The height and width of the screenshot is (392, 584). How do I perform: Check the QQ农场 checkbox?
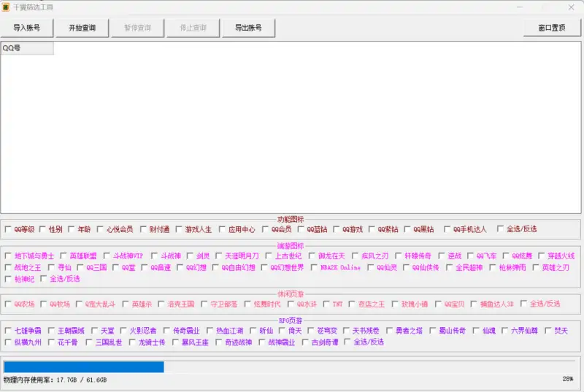coord(8,304)
